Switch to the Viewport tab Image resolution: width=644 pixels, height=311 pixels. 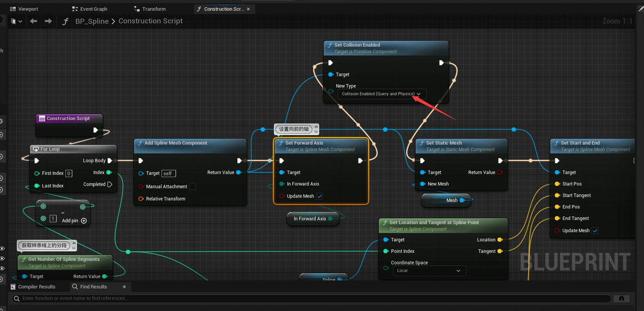pos(28,9)
